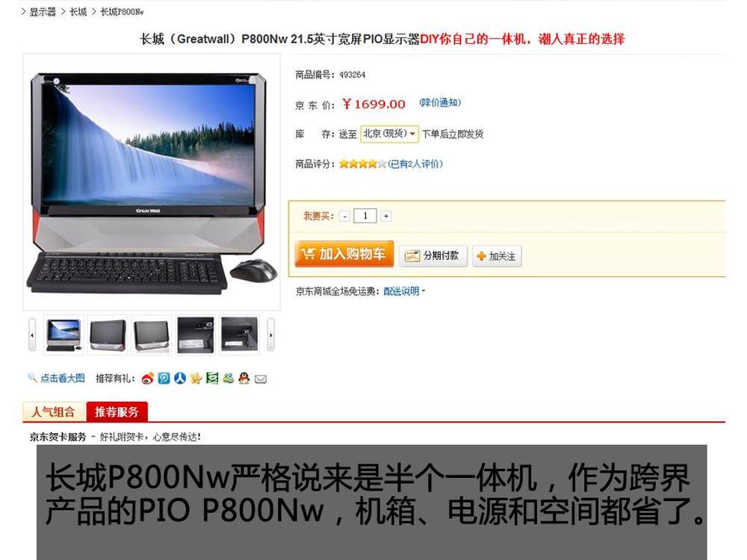Expand 配送说明 shipping details
The width and height of the screenshot is (747, 560).
point(404,291)
